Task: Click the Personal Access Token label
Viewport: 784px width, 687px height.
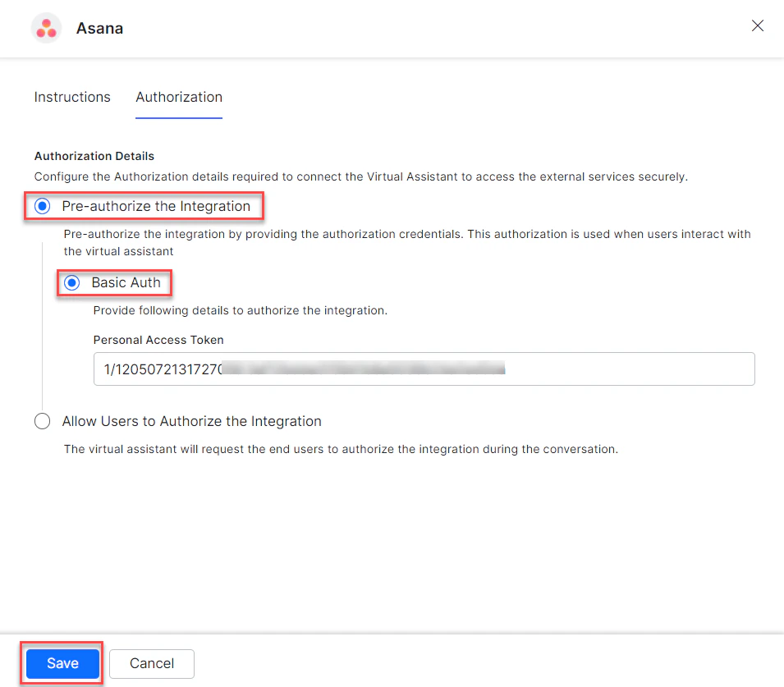Action: click(x=158, y=340)
